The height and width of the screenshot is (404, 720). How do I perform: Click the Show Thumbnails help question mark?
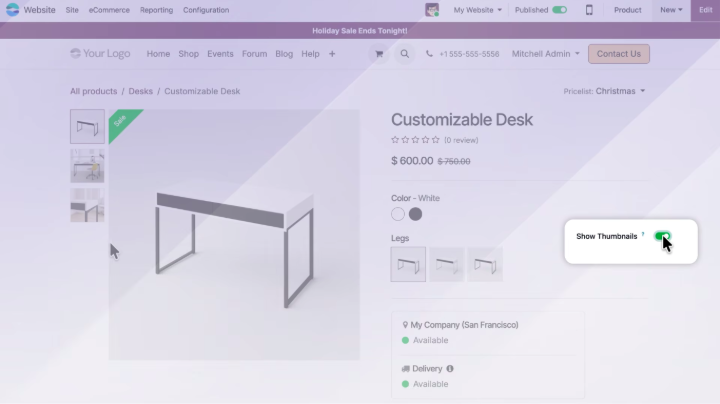pyautogui.click(x=643, y=234)
